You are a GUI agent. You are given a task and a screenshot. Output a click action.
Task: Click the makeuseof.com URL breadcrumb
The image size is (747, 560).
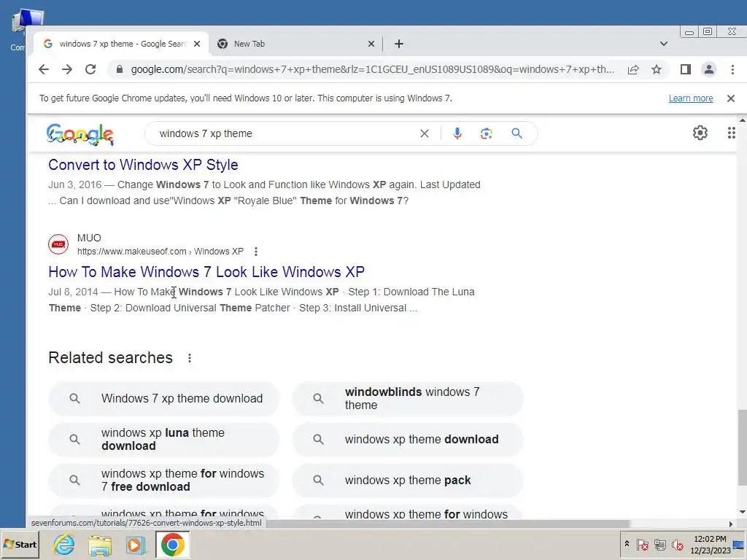tap(160, 252)
